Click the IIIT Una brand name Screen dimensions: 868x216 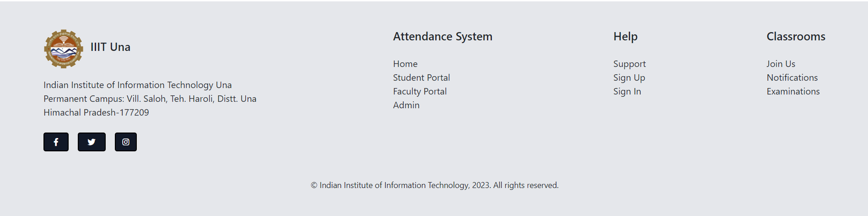[110, 47]
